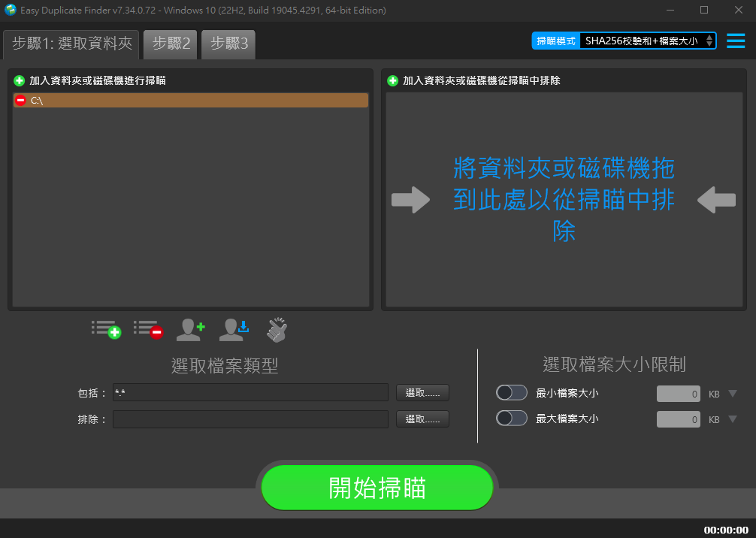Click 選取 button next to 包括 field
This screenshot has width=756, height=538.
422,393
